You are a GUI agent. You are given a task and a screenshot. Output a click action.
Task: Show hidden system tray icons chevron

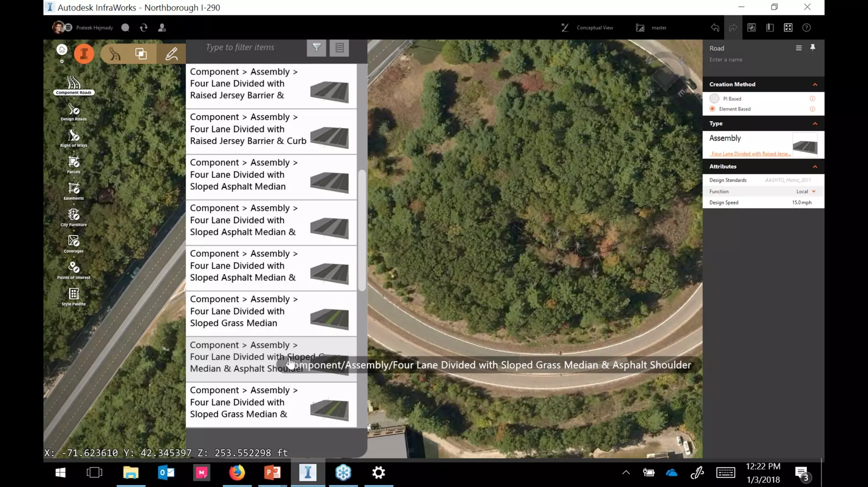pos(626,473)
